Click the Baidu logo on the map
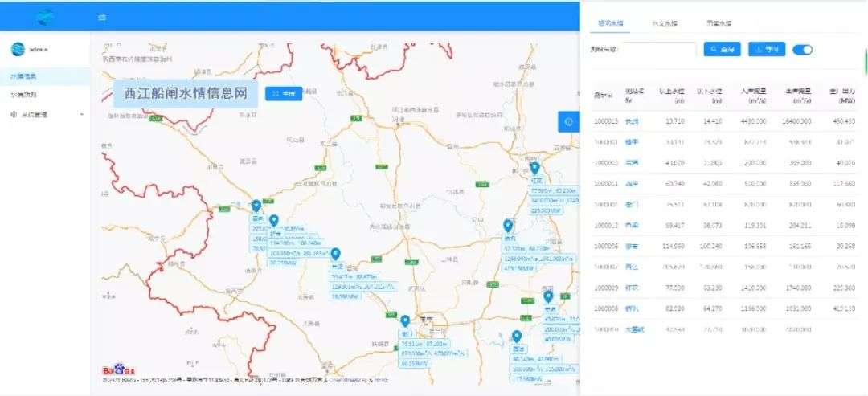 [115, 369]
